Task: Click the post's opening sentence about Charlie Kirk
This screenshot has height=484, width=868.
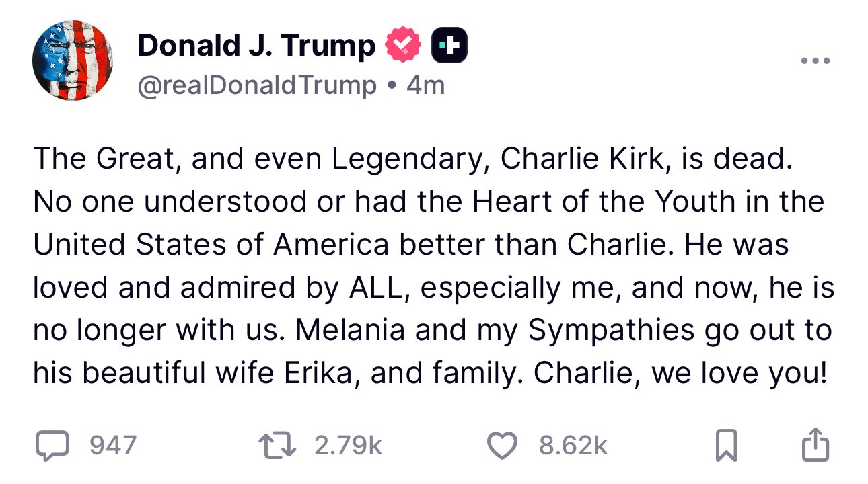Action: [409, 159]
